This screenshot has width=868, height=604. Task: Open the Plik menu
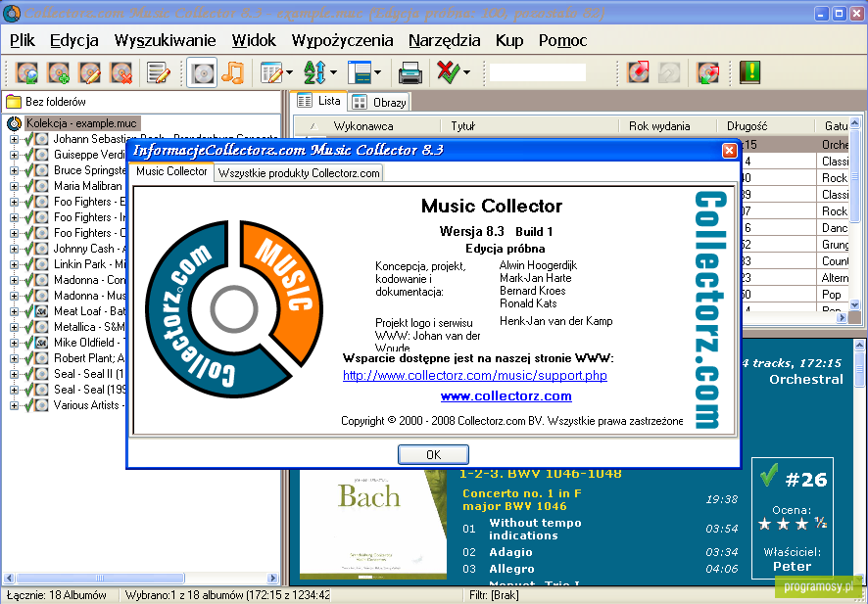(23, 40)
